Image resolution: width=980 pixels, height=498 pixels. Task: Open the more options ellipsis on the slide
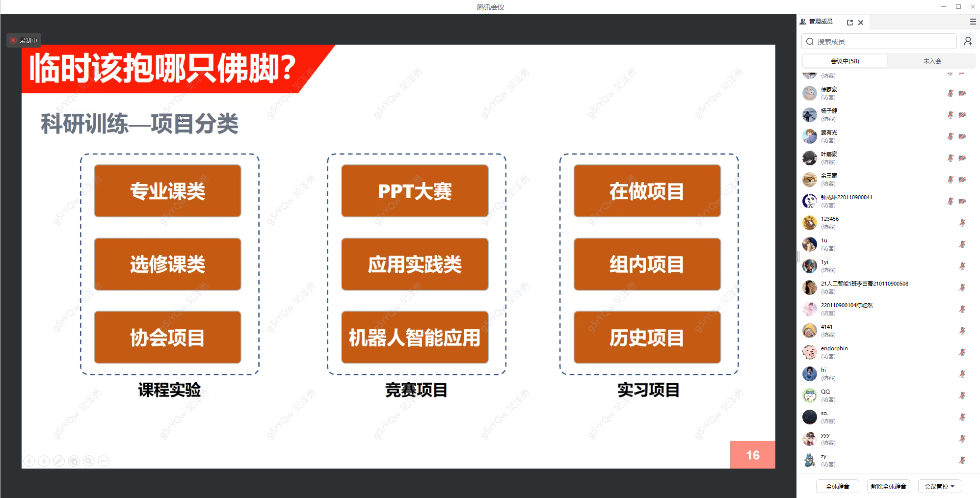[104, 461]
